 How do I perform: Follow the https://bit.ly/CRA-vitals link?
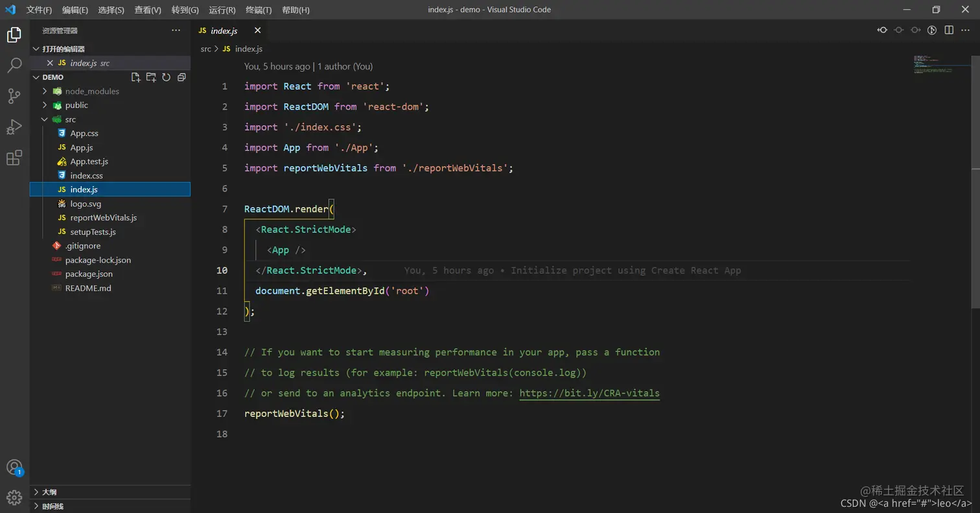coord(590,393)
